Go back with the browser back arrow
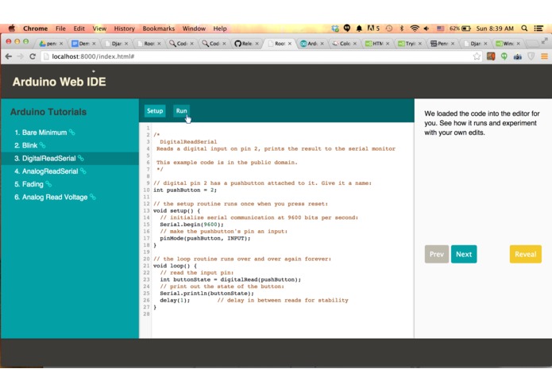 pyautogui.click(x=9, y=56)
